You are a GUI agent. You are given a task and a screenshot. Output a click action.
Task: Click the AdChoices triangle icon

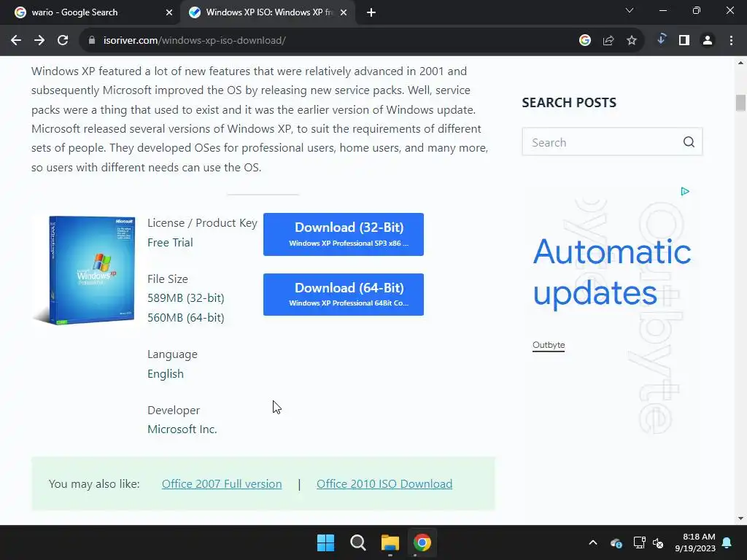(685, 192)
